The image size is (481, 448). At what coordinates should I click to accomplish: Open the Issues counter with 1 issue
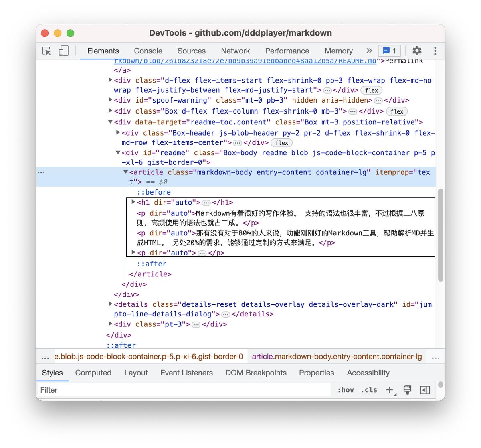point(388,51)
